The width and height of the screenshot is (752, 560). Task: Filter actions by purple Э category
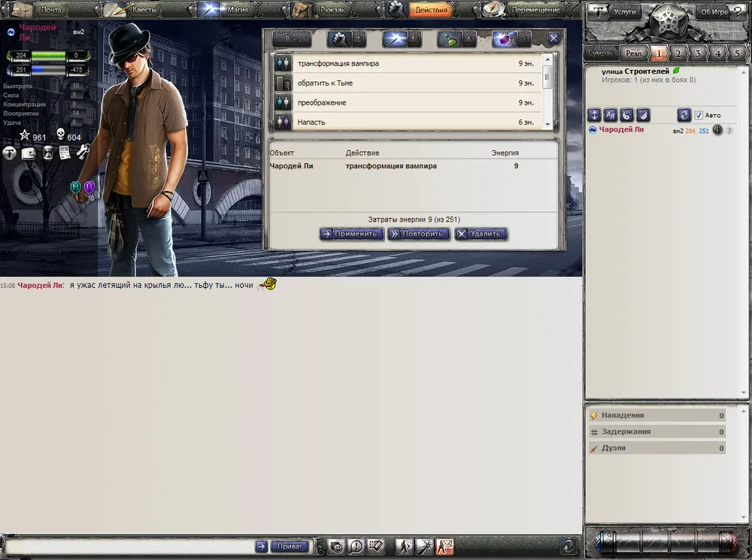coord(511,39)
